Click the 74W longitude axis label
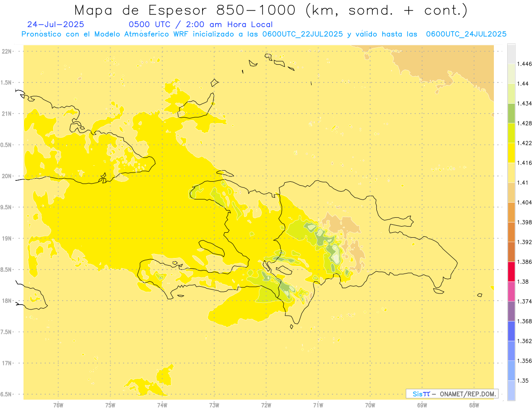 pyautogui.click(x=162, y=405)
